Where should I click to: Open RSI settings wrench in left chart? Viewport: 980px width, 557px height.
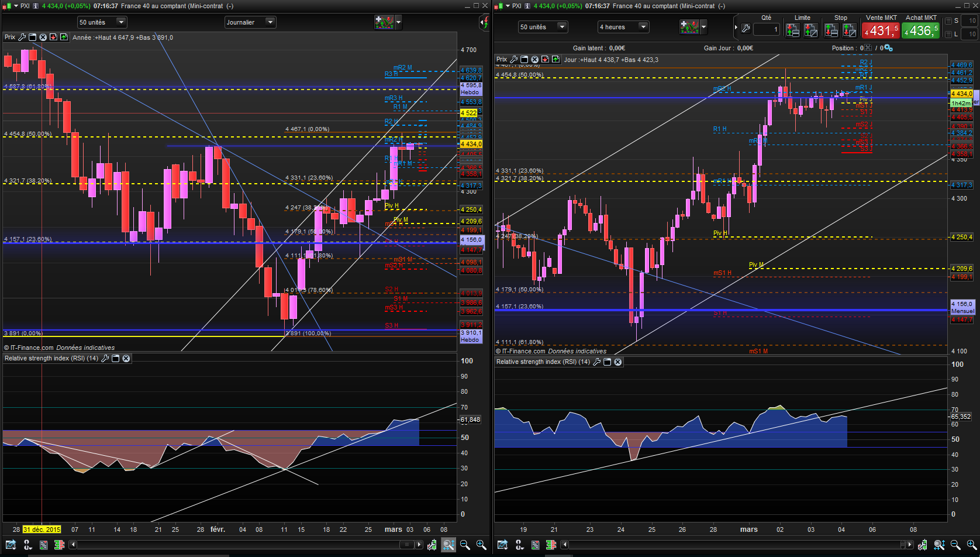pos(105,358)
